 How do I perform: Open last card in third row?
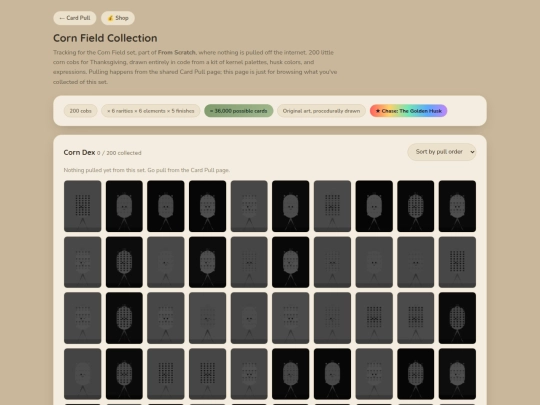pyautogui.click(x=457, y=318)
